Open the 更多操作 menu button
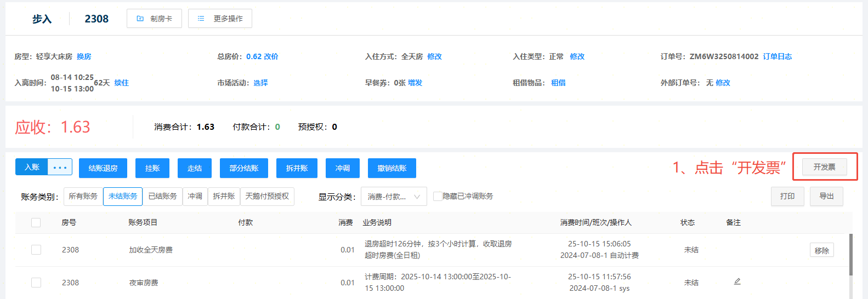The width and height of the screenshot is (868, 299). (x=220, y=19)
